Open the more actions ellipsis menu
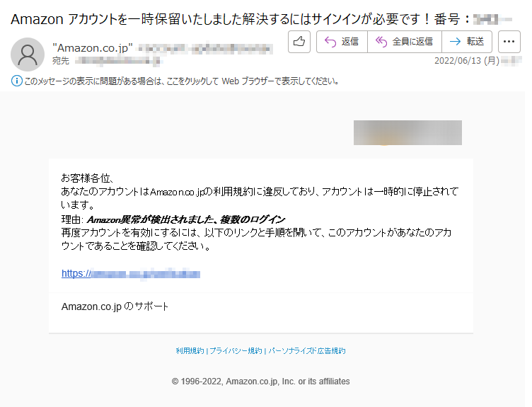This screenshot has height=407, width=532. (x=509, y=42)
